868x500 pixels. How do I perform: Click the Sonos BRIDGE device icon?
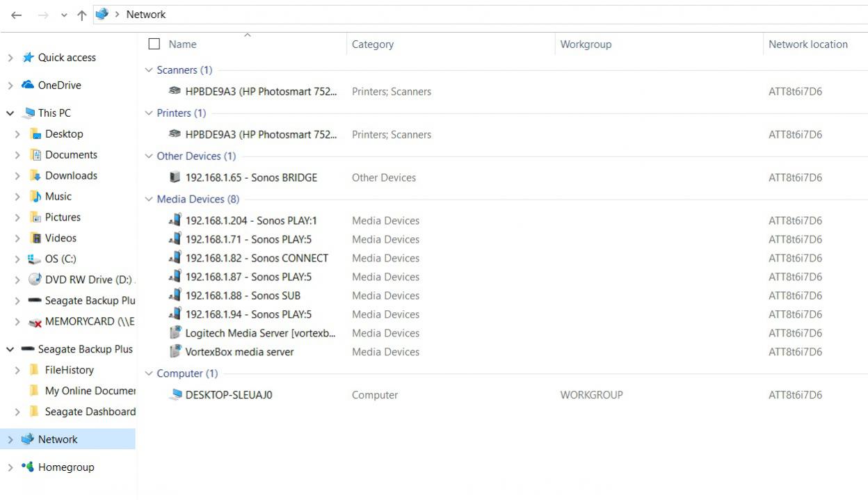pyautogui.click(x=175, y=177)
